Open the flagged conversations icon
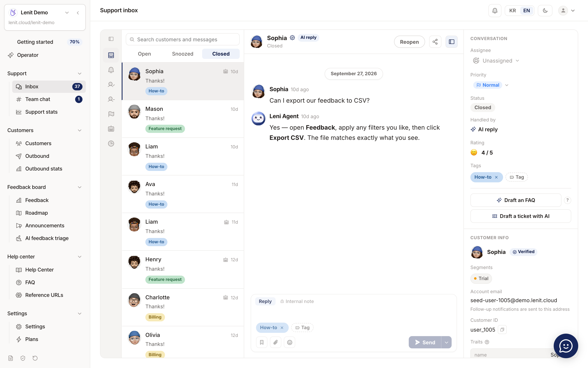 111,114
